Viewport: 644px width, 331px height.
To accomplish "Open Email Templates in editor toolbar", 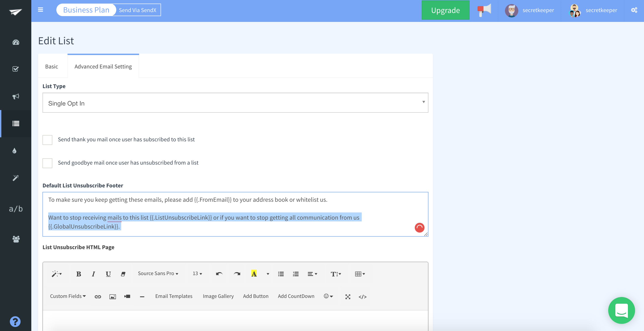I will click(174, 296).
